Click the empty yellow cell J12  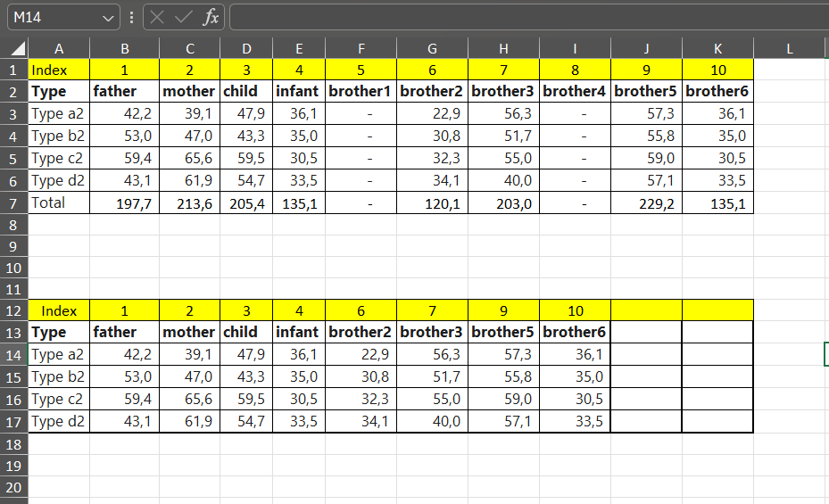[x=647, y=310]
